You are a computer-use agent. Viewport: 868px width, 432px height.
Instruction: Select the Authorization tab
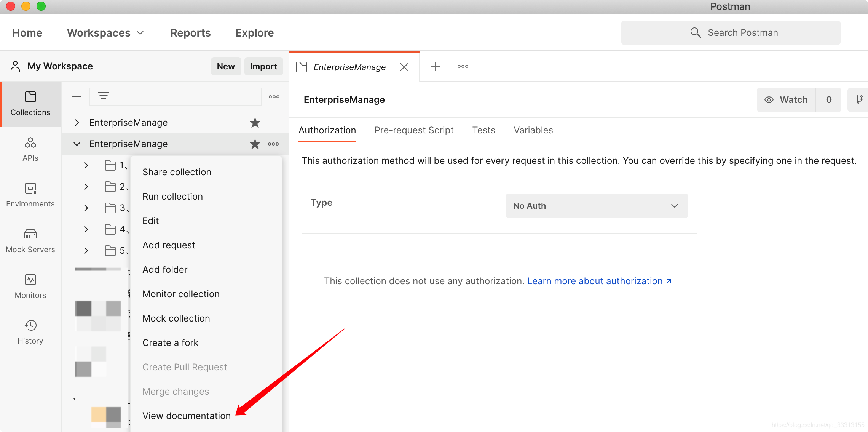[x=327, y=130]
